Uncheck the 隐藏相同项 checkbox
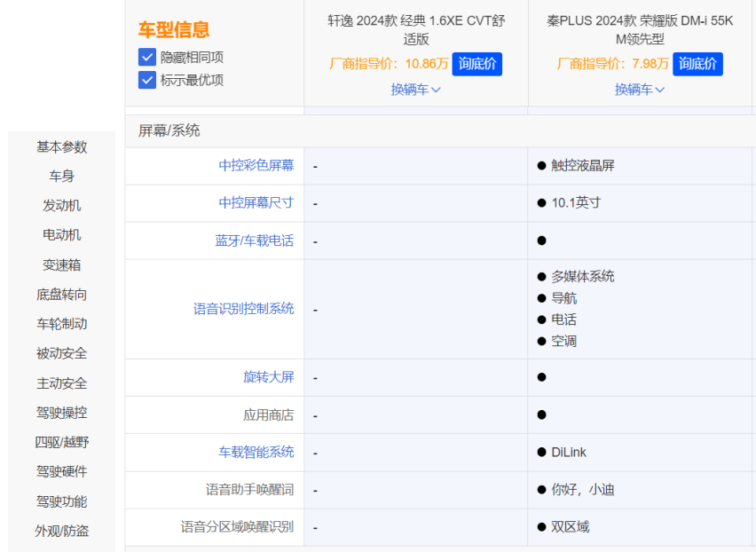This screenshot has height=552, width=756. coord(147,57)
